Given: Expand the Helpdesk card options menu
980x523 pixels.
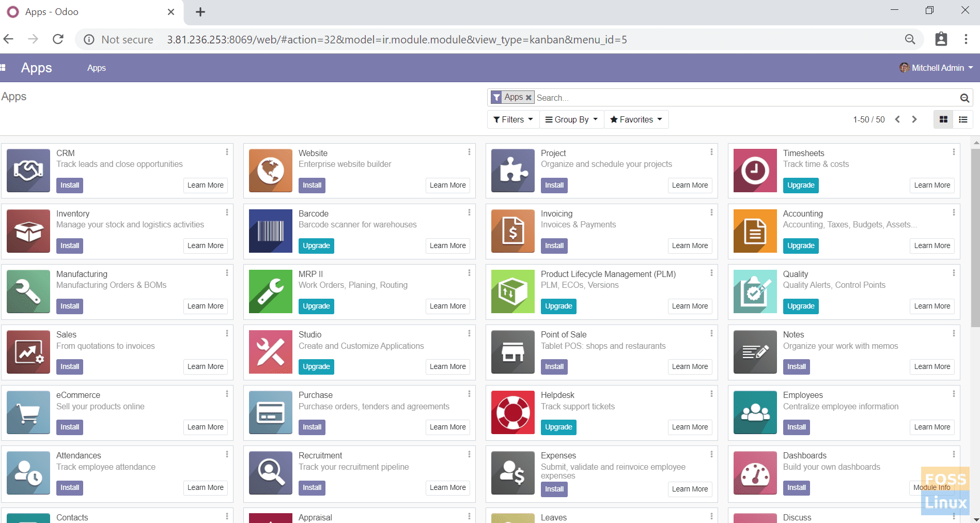Looking at the screenshot, I should coord(711,394).
